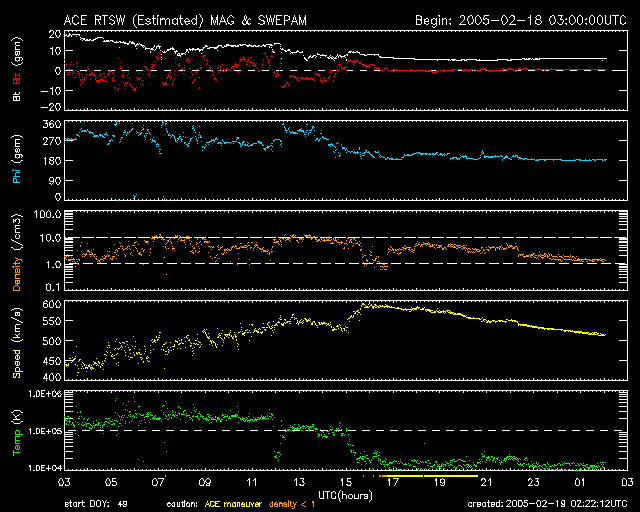Click the 'created: 2005-02-19 02:22:12UTC' timestamp
The height and width of the screenshot is (512, 640).
(547, 504)
